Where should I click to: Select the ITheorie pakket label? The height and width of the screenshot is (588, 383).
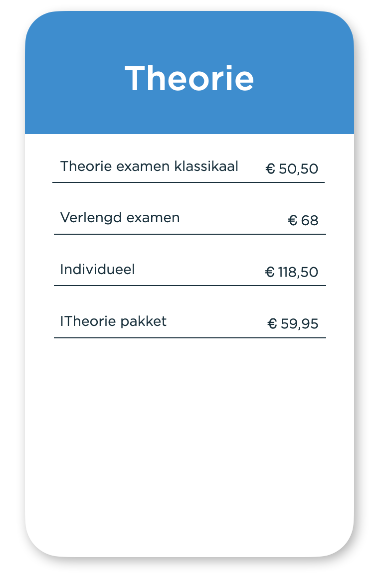pos(113,321)
